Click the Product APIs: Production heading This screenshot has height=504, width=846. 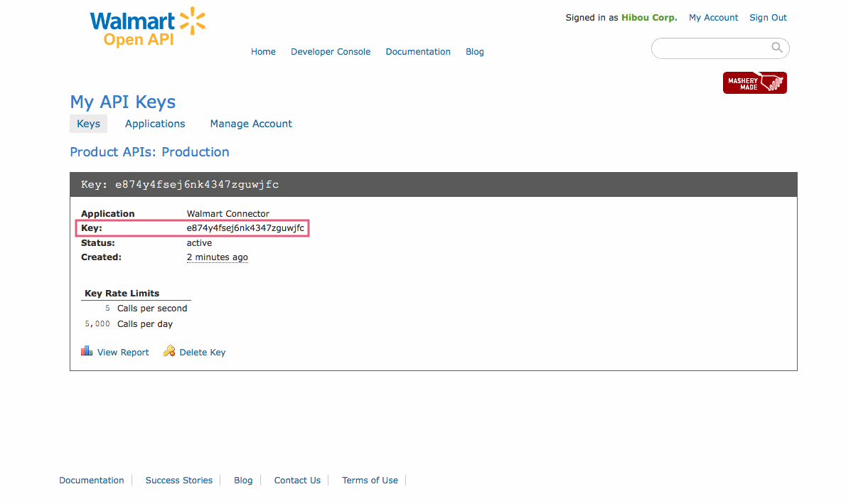[149, 152]
